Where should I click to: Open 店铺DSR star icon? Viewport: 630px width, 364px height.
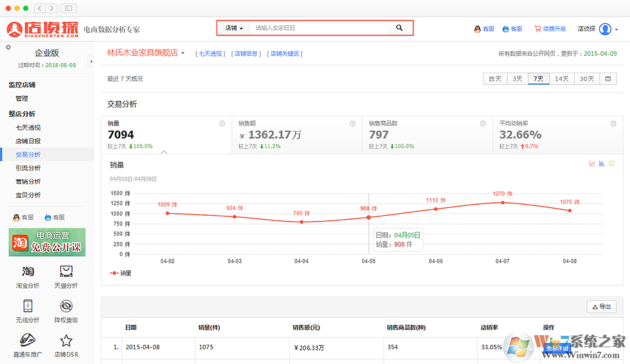[x=66, y=345]
